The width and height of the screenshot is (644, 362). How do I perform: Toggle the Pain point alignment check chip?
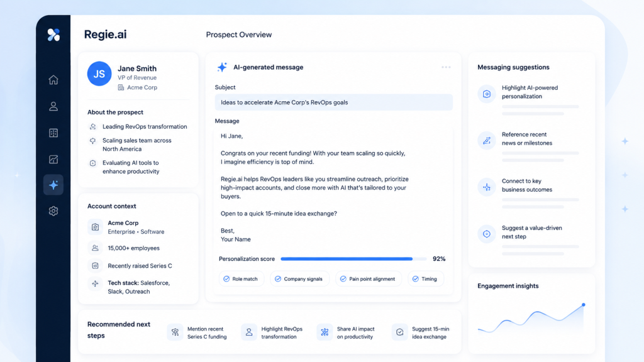pos(368,278)
